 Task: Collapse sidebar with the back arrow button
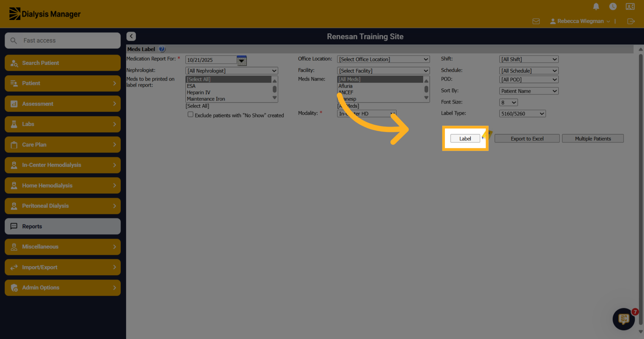point(131,36)
